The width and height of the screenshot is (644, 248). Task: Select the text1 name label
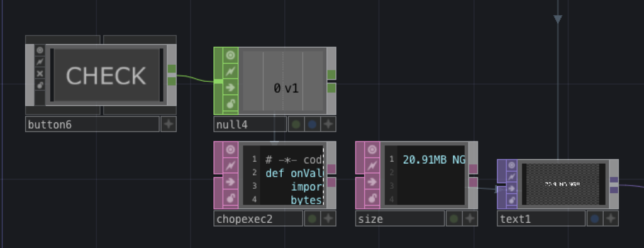[x=541, y=219]
